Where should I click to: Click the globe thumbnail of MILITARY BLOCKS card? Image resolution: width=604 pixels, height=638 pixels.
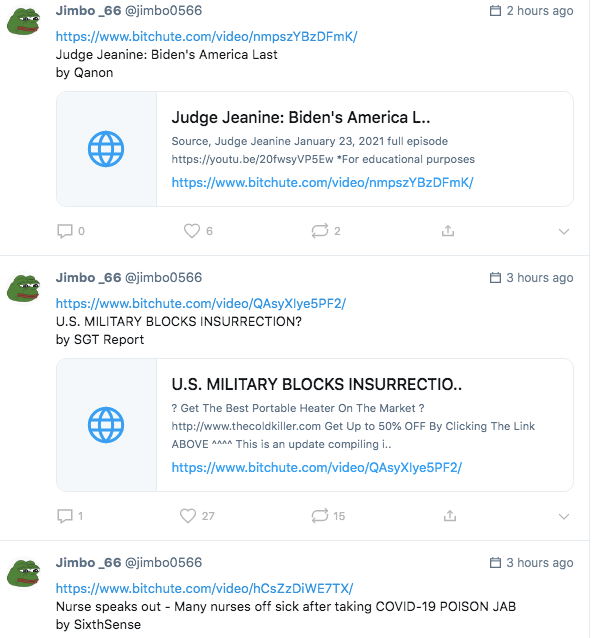(x=106, y=425)
